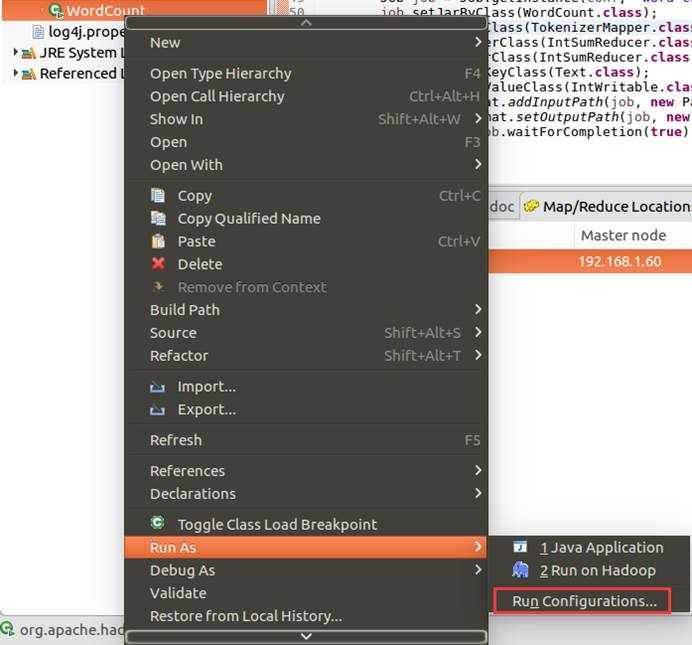Expand the Debug As submenu arrow
This screenshot has height=645, width=692.
click(478, 570)
